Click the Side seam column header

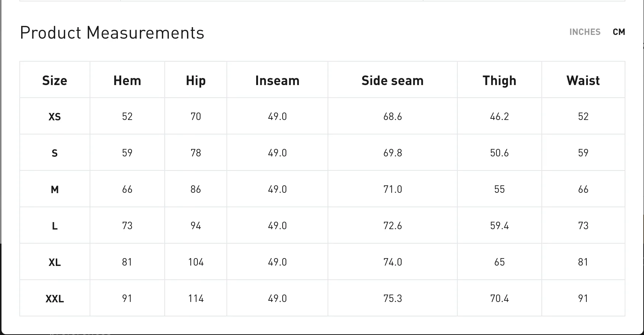click(x=393, y=81)
